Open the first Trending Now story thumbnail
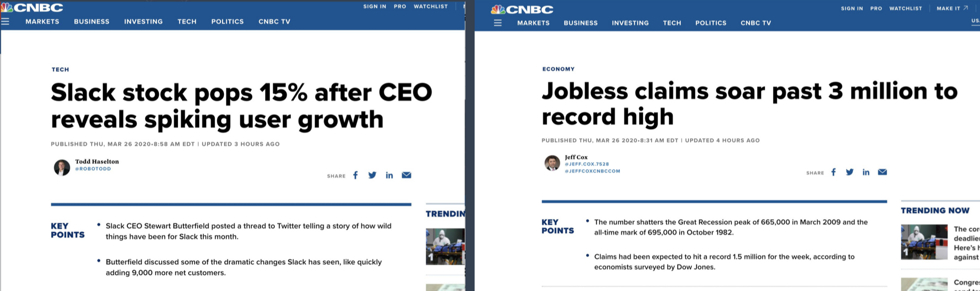 tap(924, 242)
